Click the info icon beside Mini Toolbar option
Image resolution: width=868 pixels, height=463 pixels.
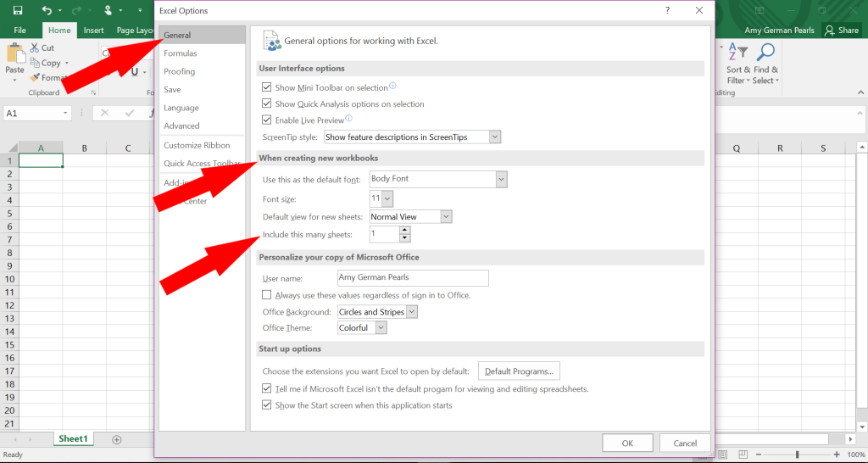coord(392,86)
